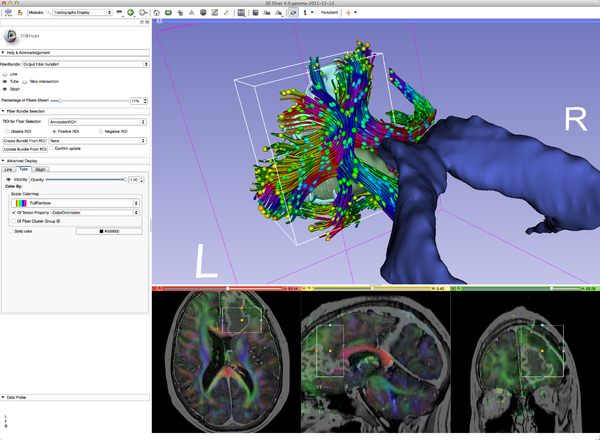
Task: Open the Home module icon
Action: (157, 13)
